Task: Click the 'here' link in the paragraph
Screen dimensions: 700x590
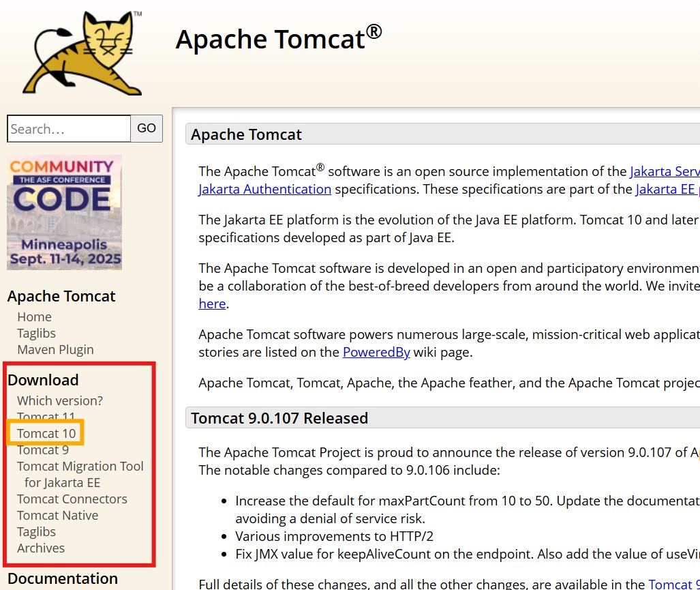Action: [212, 304]
